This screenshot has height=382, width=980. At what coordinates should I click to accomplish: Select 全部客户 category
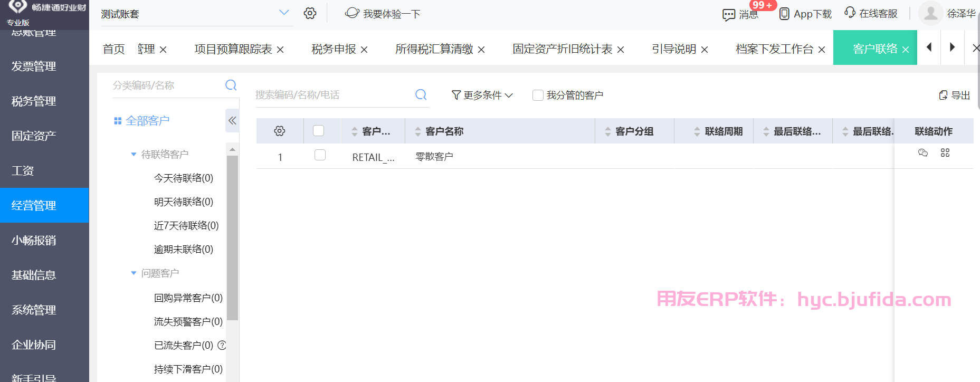click(147, 121)
